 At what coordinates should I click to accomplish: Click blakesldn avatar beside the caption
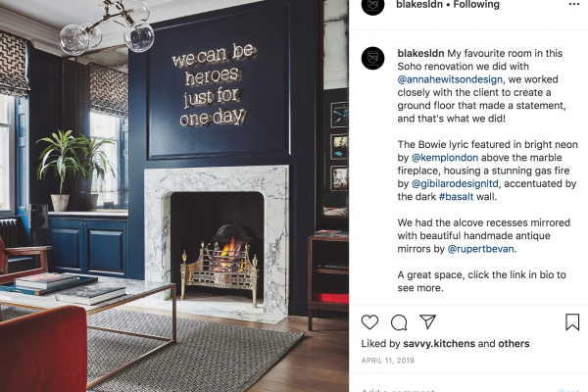pyautogui.click(x=372, y=58)
